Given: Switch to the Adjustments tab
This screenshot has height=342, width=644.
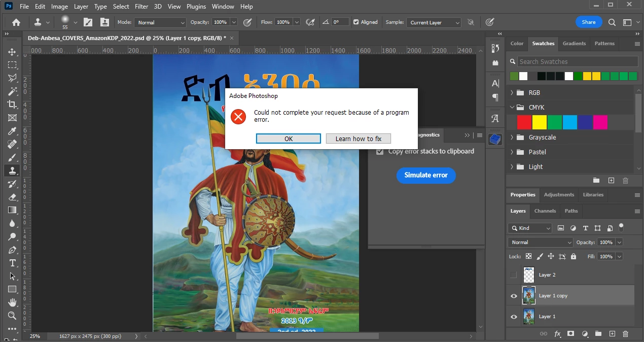Looking at the screenshot, I should tap(559, 195).
